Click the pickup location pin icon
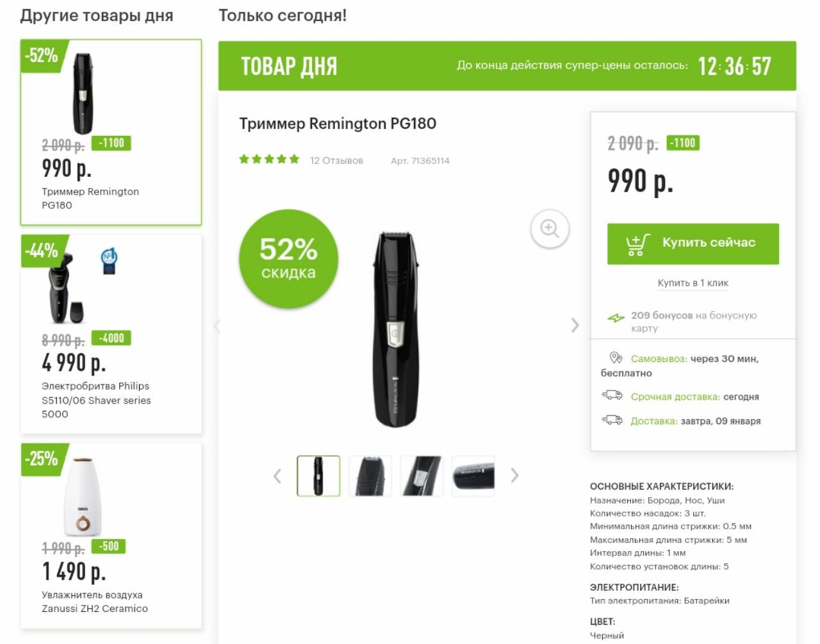This screenshot has width=820, height=644. tap(616, 358)
